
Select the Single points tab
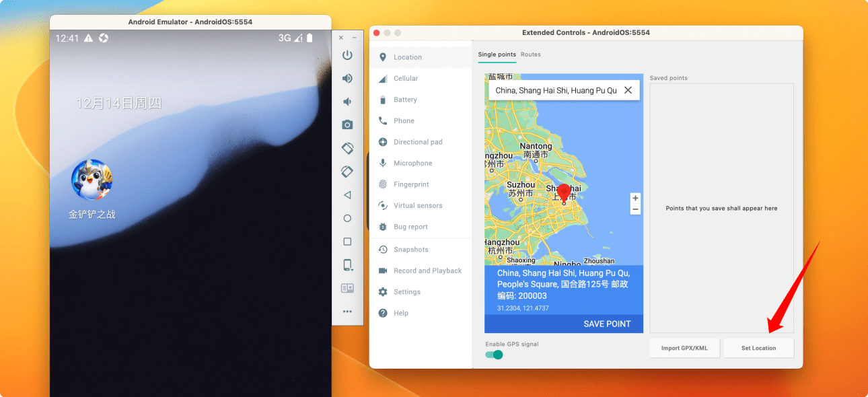[497, 55]
